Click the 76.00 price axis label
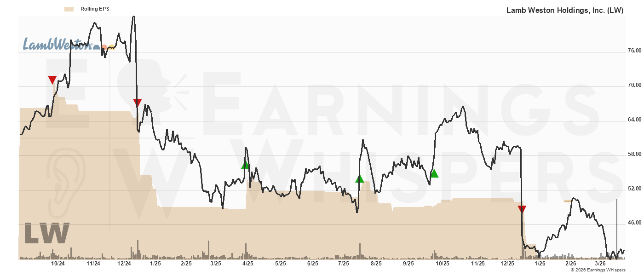This screenshot has height=276, width=644. (x=634, y=51)
